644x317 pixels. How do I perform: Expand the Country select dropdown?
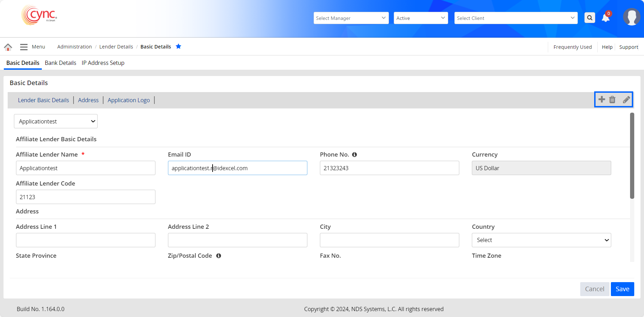coord(541,240)
